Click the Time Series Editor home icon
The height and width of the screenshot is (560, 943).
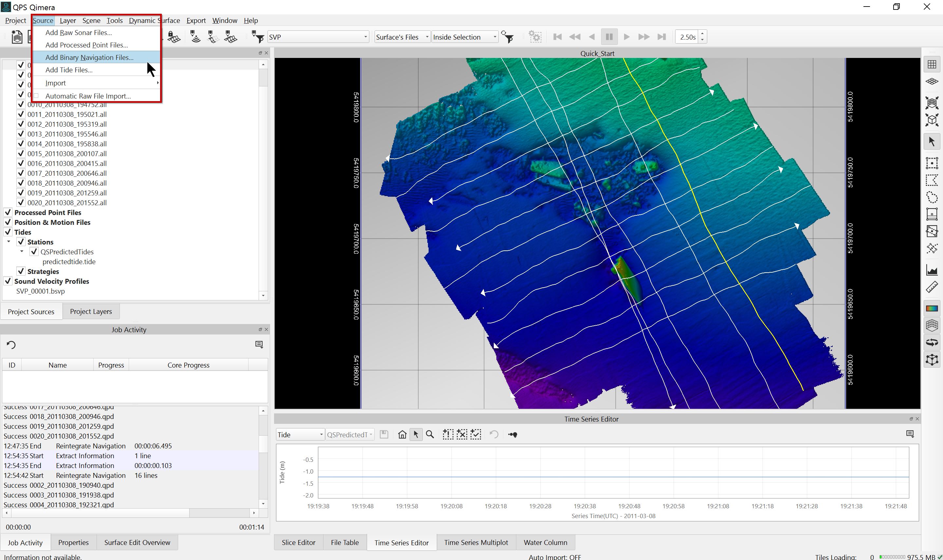coord(402,434)
